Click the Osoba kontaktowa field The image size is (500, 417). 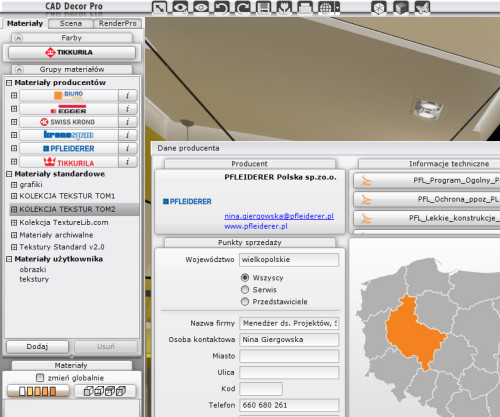[289, 340]
